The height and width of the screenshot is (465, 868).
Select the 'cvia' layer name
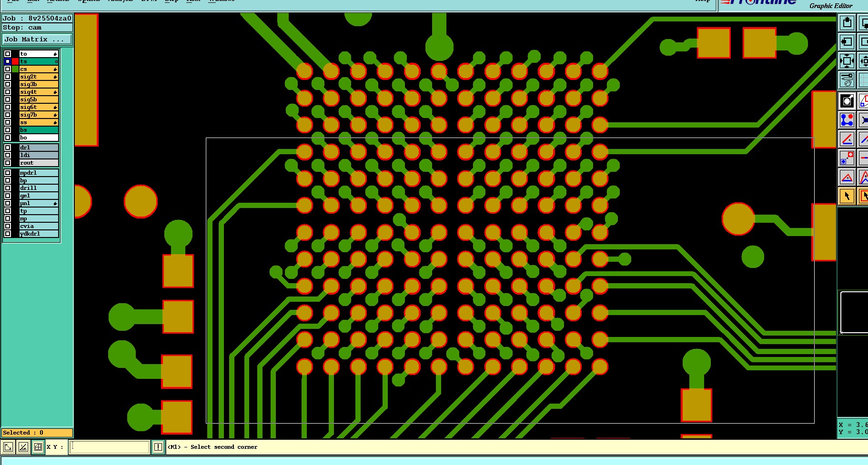pyautogui.click(x=39, y=226)
